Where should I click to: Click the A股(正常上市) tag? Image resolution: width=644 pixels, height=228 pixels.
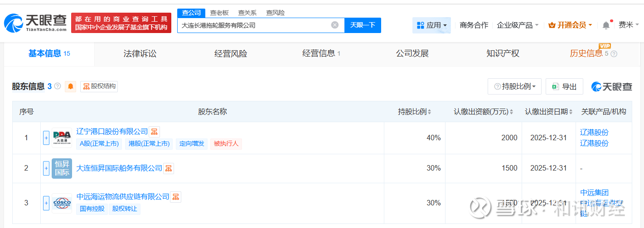pos(99,144)
